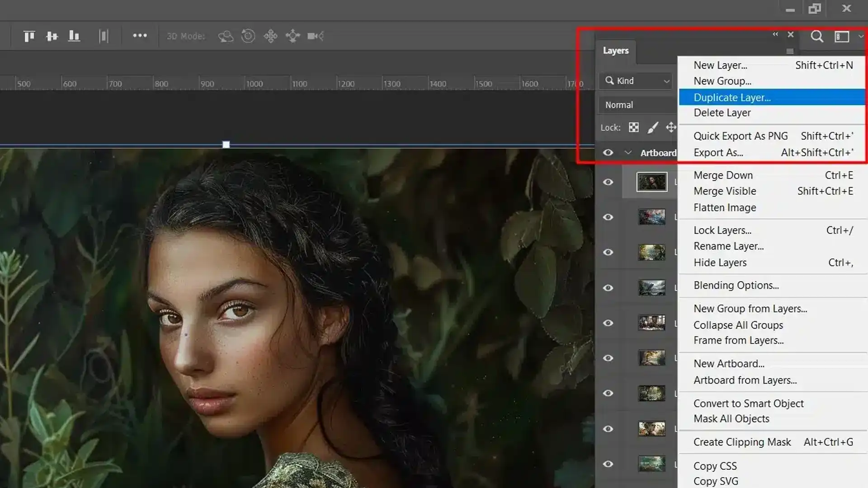Click the artboard top transform handle
This screenshot has height=488, width=868.
pos(226,145)
